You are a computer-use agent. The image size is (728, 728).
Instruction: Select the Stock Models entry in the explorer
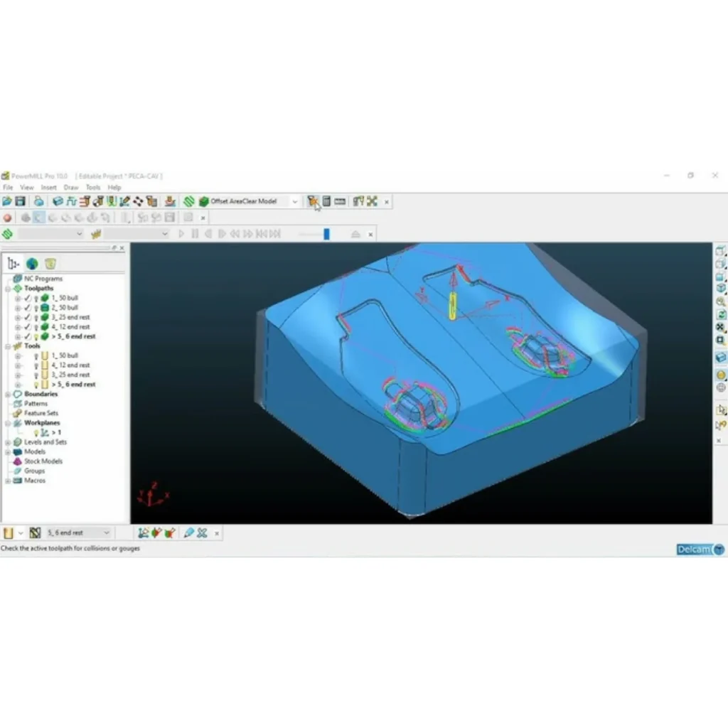43,461
